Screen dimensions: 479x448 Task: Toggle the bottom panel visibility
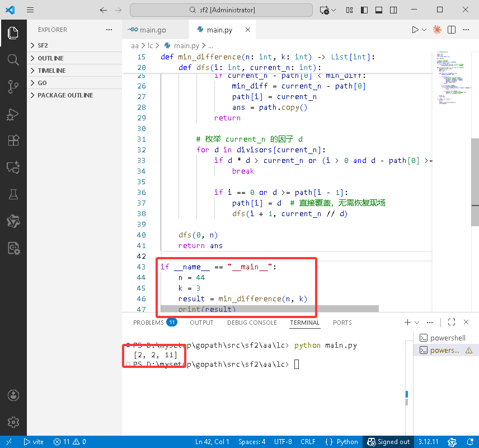(379, 10)
